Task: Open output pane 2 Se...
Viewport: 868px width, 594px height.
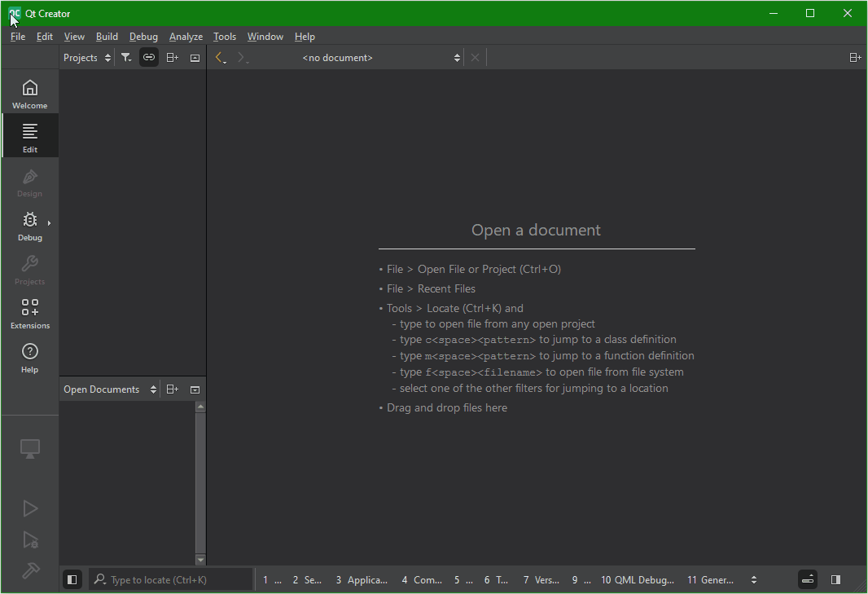Action: (x=307, y=579)
